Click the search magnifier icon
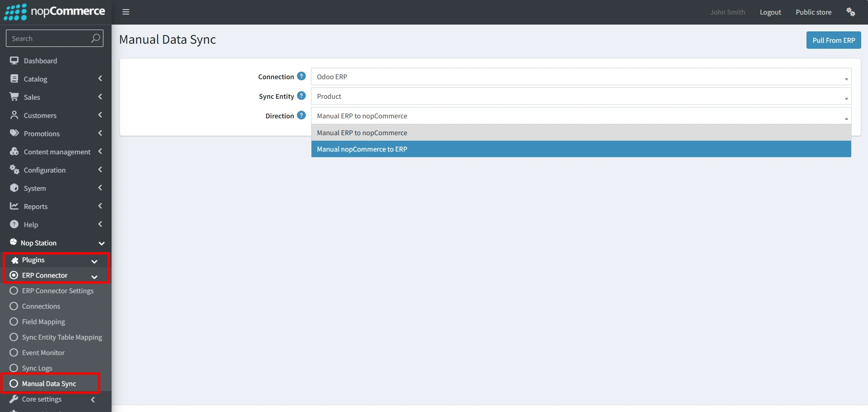 click(x=95, y=38)
